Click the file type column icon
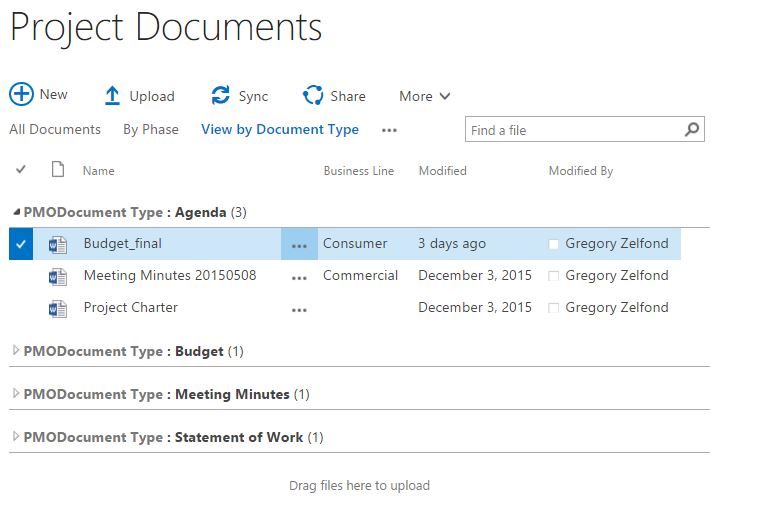 (x=58, y=169)
